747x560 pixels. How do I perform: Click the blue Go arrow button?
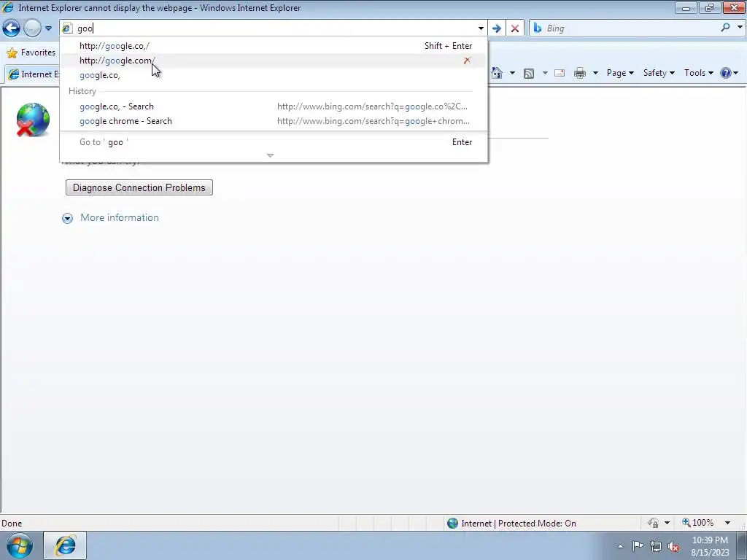point(496,28)
